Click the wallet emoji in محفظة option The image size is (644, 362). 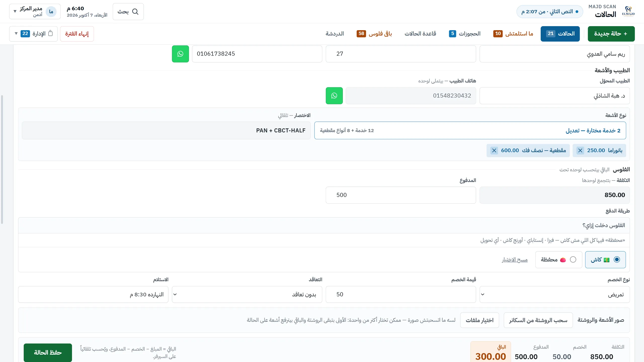(563, 260)
